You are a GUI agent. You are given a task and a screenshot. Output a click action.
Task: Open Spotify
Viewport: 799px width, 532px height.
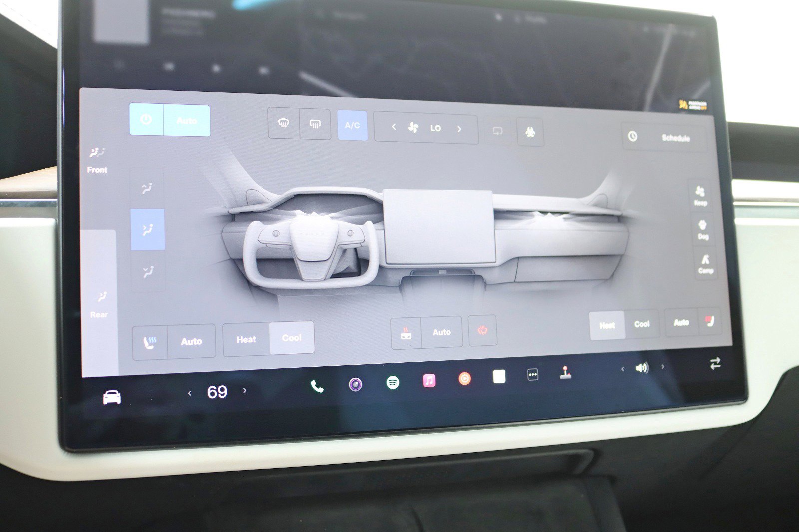pos(393,383)
